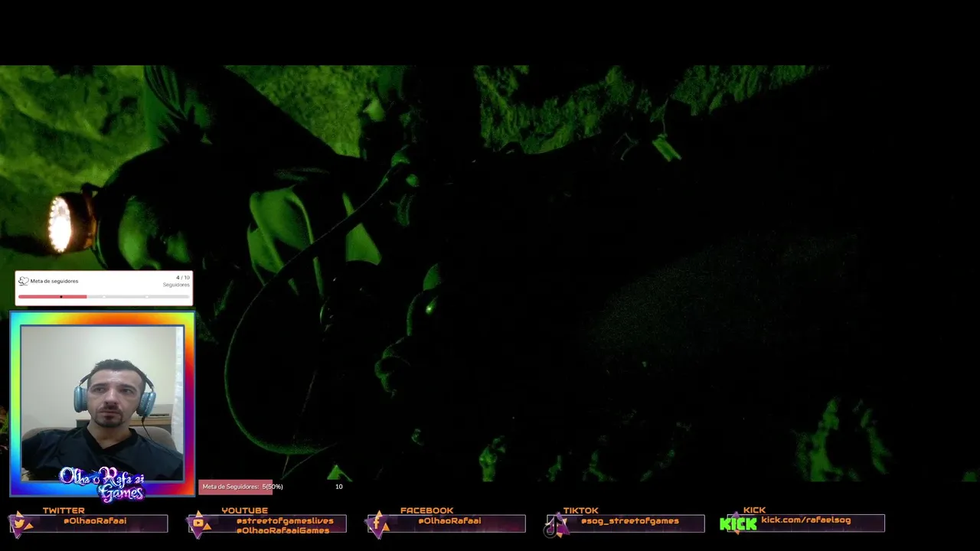Click the Twitter bird icon
The width and height of the screenshot is (980, 551).
coord(21,524)
